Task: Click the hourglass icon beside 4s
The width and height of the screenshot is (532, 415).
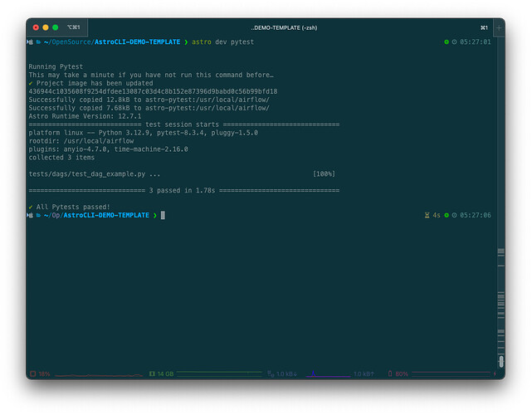Action: 427,215
